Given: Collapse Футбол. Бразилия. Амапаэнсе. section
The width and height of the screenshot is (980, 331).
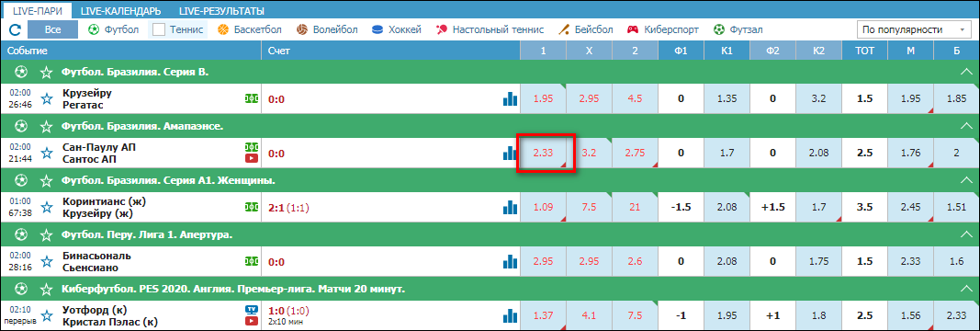Looking at the screenshot, I should [965, 126].
